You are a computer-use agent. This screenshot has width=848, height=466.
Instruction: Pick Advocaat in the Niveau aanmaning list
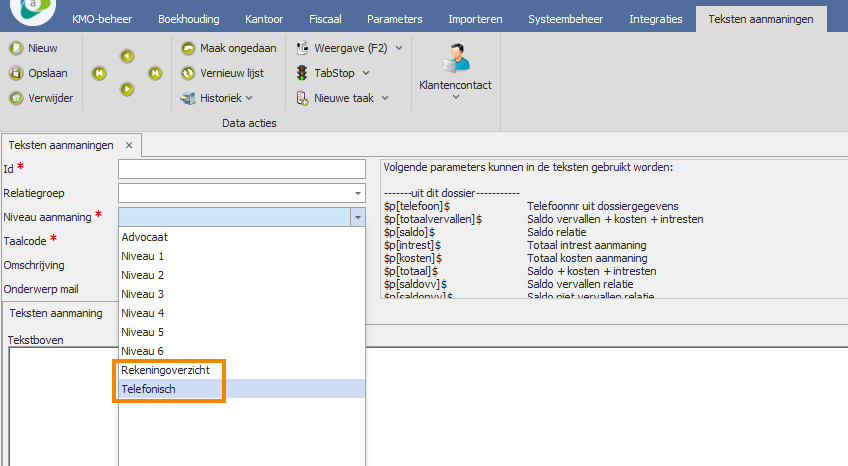coord(145,237)
